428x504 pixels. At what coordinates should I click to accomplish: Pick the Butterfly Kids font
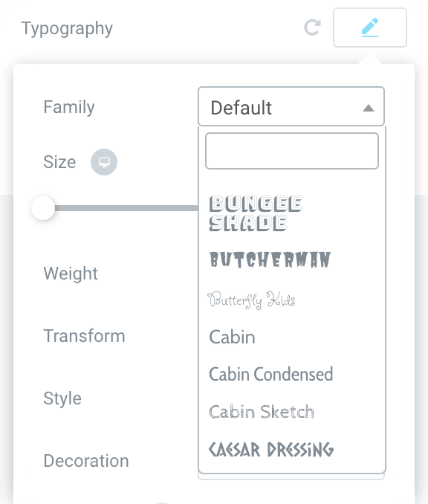251,300
